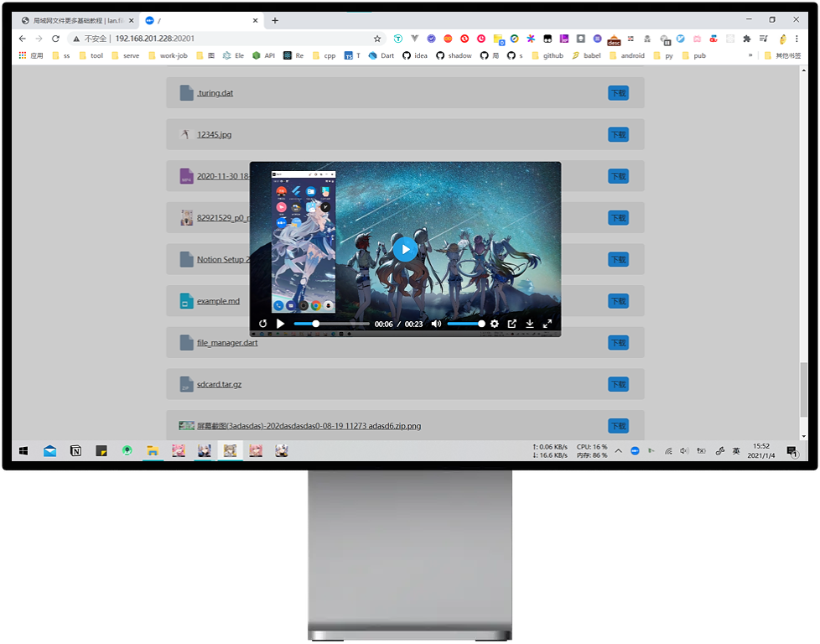This screenshot has height=644, width=820.
Task: Download the Notion Setup file
Action: tap(618, 259)
